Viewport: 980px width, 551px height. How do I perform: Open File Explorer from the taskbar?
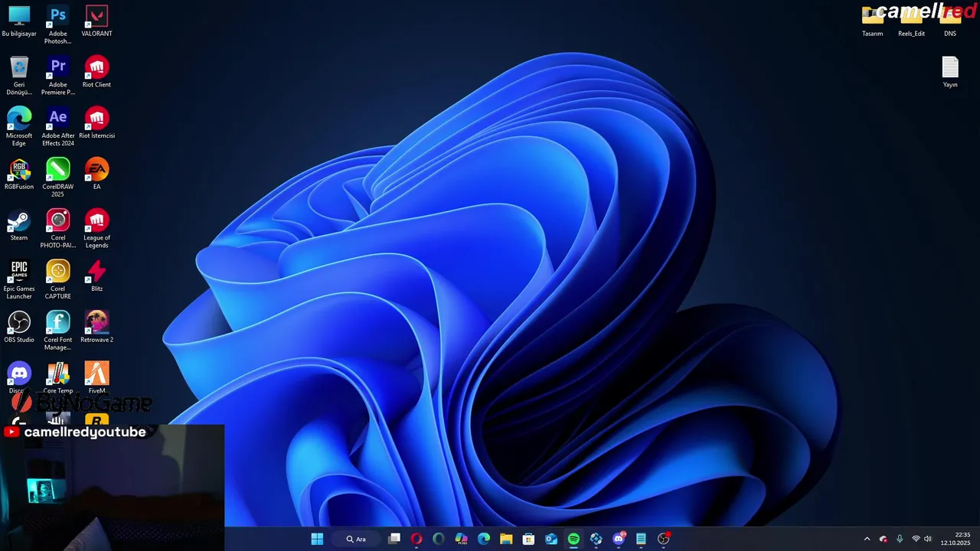tap(506, 539)
